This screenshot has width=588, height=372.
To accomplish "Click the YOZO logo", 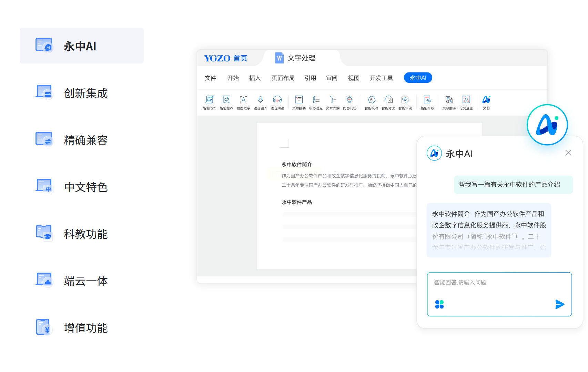I will (x=217, y=58).
